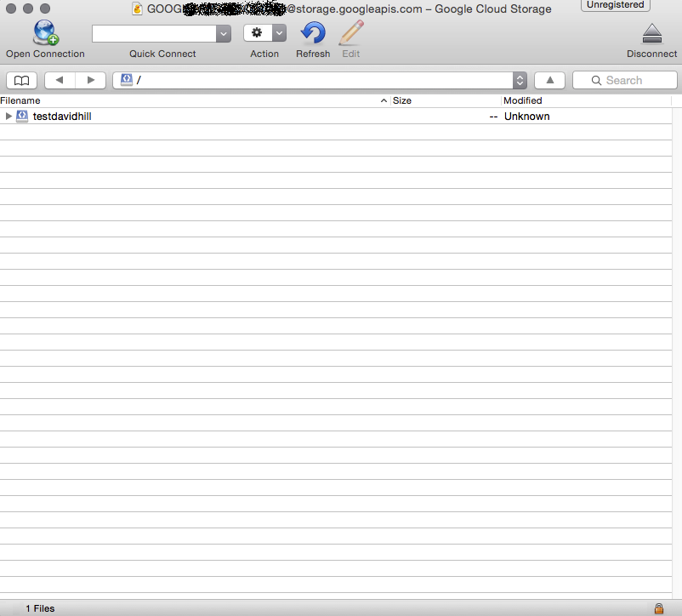Image resolution: width=682 pixels, height=616 pixels.
Task: Click the document icon in title bar
Action: tap(138, 9)
